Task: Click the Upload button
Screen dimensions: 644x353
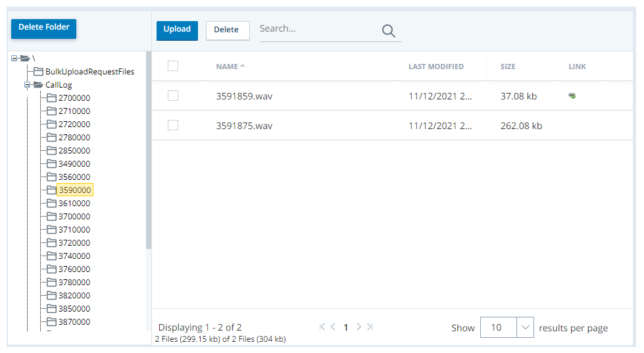Action: point(177,30)
